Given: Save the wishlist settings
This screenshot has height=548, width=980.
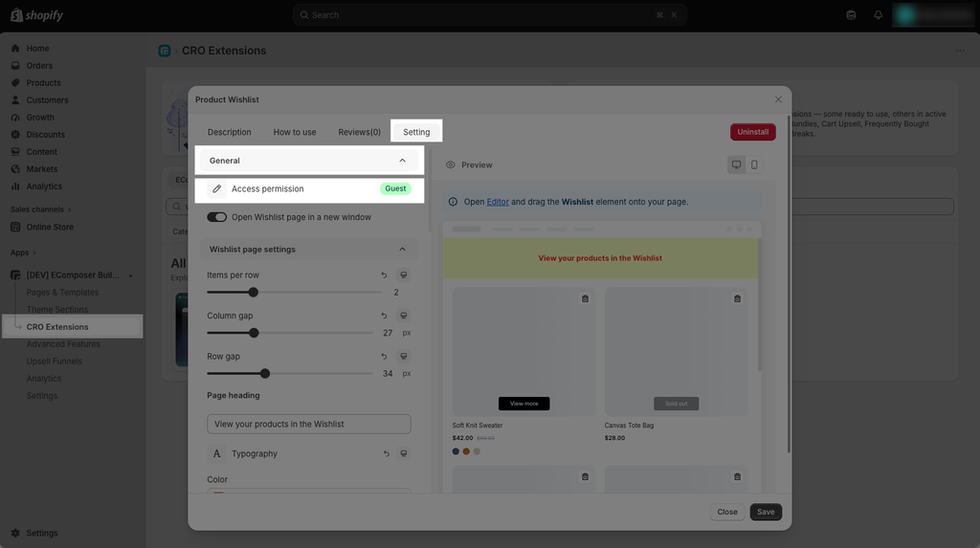Looking at the screenshot, I should coord(766,512).
